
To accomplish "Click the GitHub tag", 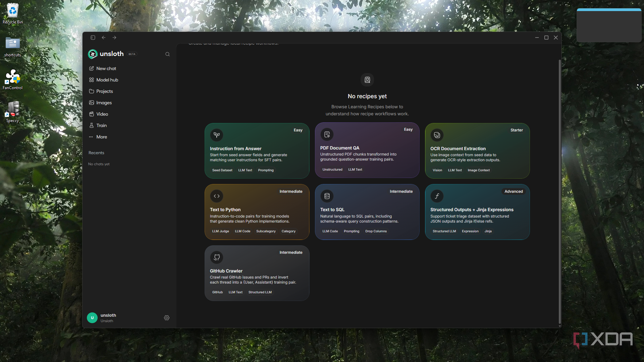I will 217,292.
